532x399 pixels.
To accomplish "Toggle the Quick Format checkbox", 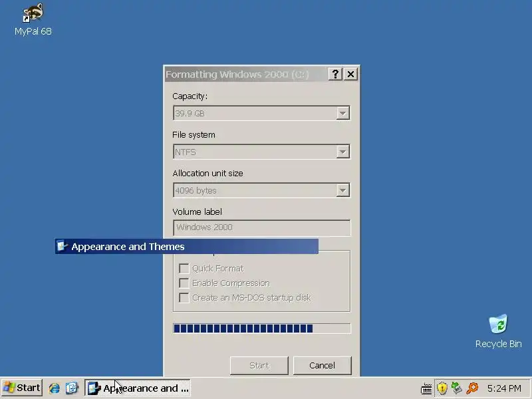I will (x=184, y=269).
